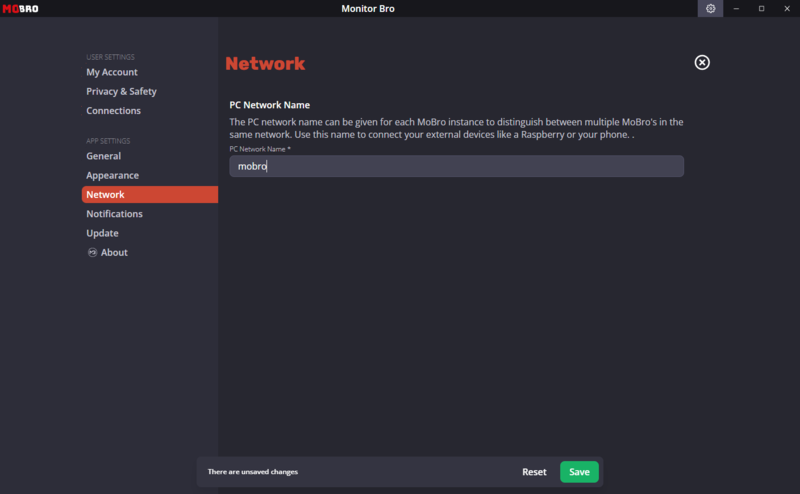Click the Monitor Bro window title
Viewport: 800px width, 494px height.
(368, 9)
